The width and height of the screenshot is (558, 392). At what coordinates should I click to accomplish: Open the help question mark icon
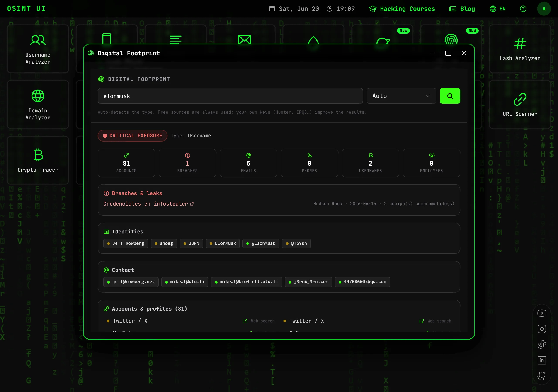click(x=523, y=9)
